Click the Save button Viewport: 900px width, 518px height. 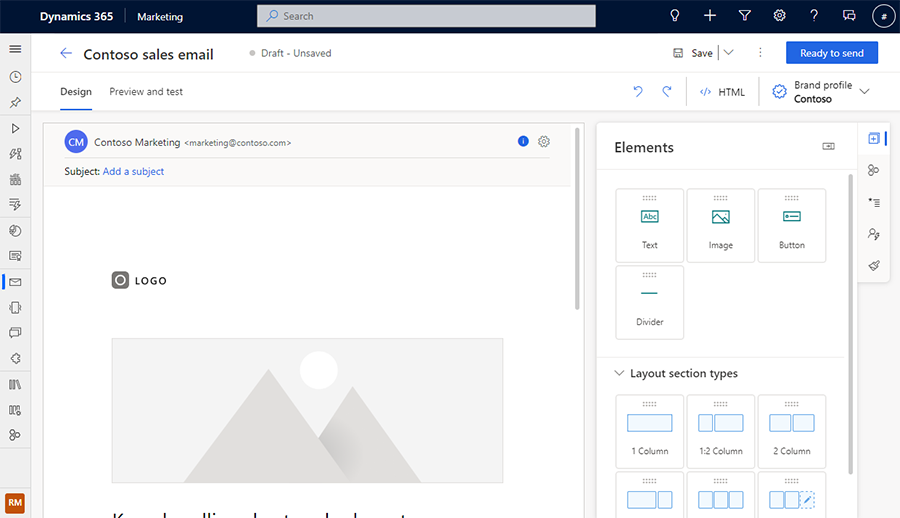coord(693,53)
